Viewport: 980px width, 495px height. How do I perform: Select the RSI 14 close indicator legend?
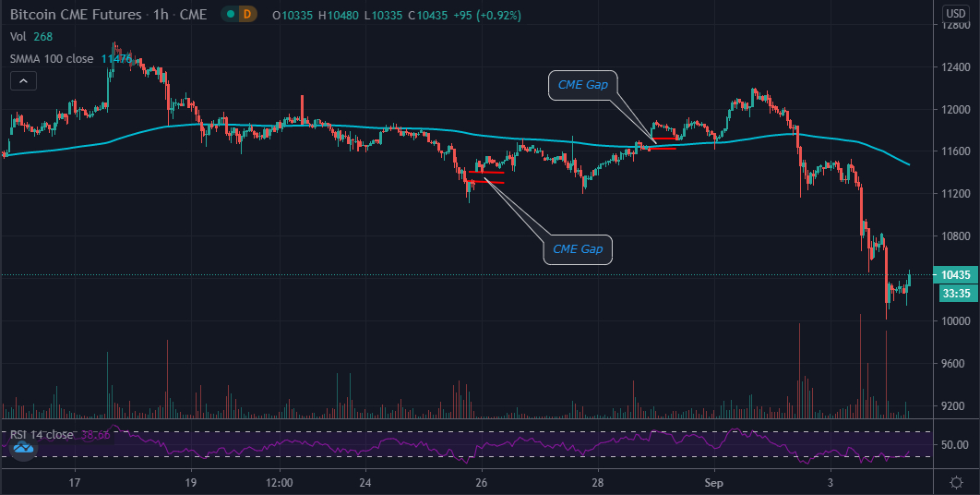[x=60, y=434]
